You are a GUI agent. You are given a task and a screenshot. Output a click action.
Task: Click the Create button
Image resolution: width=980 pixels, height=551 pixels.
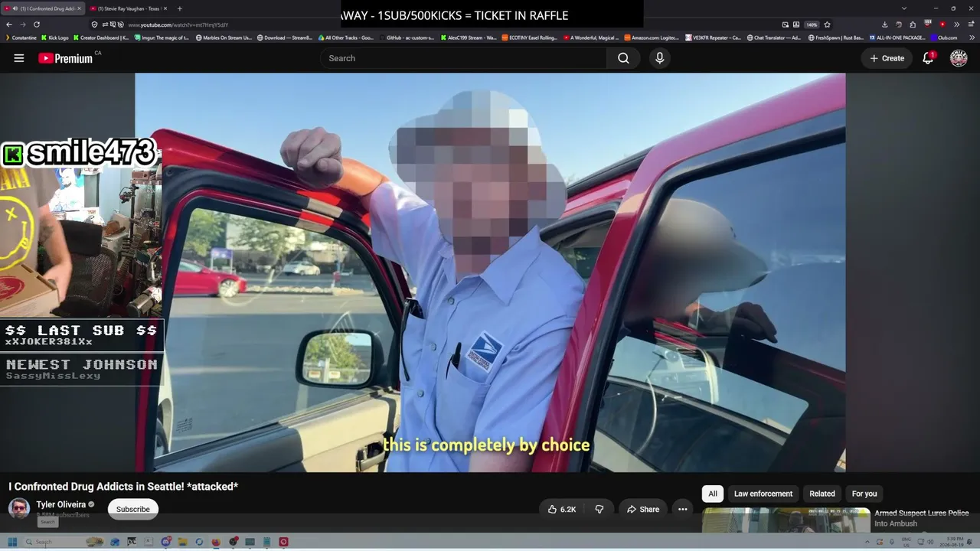pyautogui.click(x=887, y=58)
